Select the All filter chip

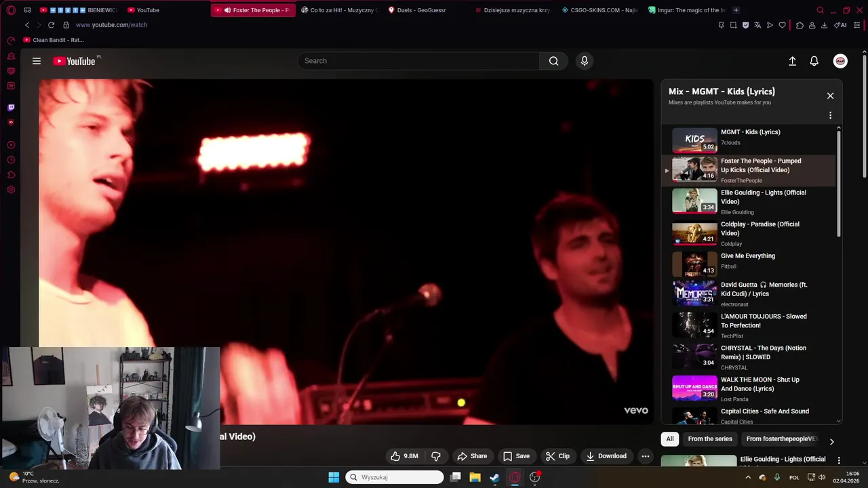coord(670,439)
